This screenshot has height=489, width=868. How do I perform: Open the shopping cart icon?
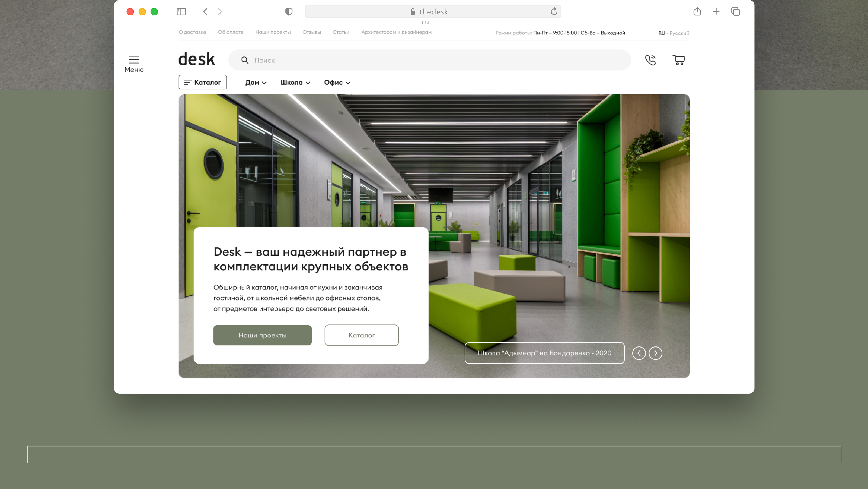point(679,60)
